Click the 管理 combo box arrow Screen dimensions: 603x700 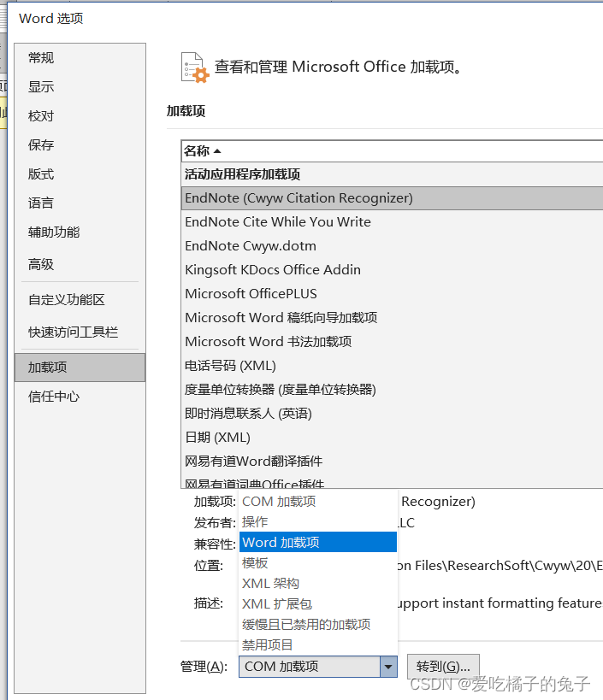[x=388, y=667]
